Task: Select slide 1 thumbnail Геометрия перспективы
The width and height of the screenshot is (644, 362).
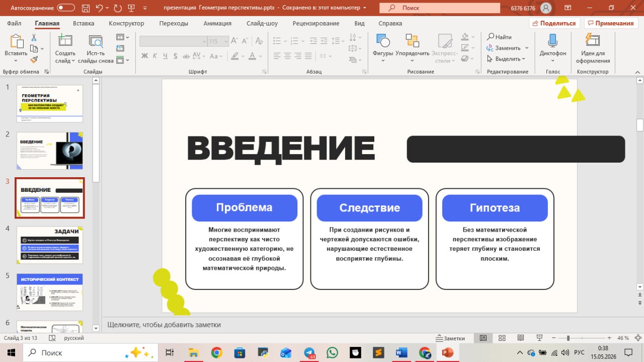Action: (50, 104)
